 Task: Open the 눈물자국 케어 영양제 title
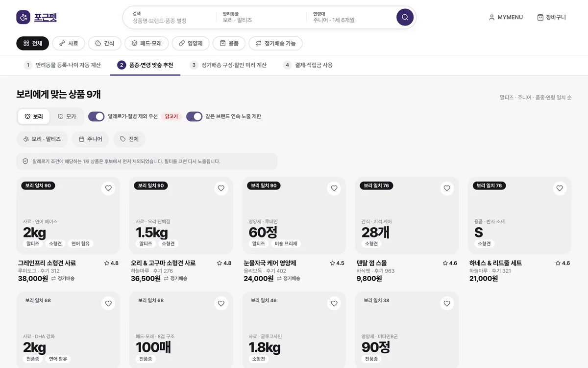coord(270,263)
